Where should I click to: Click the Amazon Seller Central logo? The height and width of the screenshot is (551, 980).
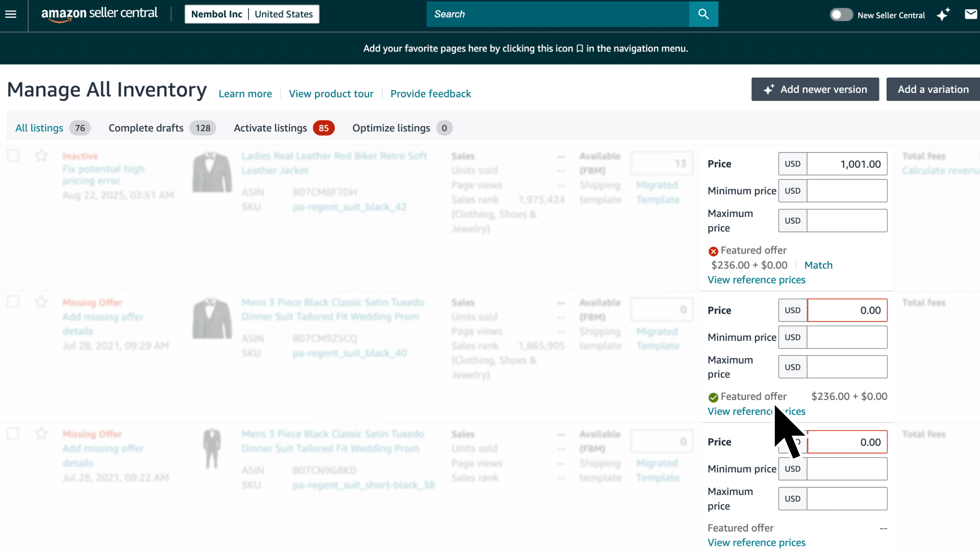tap(99, 14)
